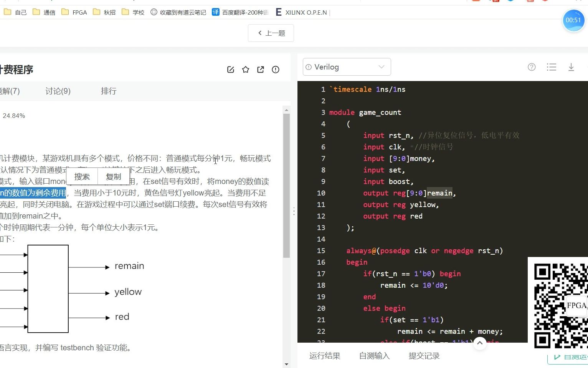Viewport: 588px width, 368px height.
Task: Open XILINX O.P.E.N bookmark
Action: click(302, 12)
